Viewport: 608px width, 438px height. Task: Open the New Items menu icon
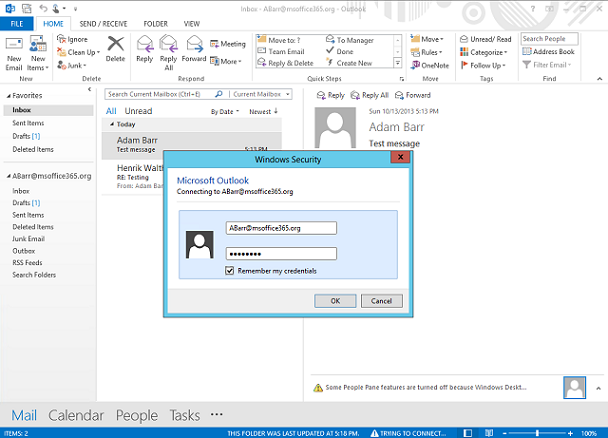(x=38, y=43)
